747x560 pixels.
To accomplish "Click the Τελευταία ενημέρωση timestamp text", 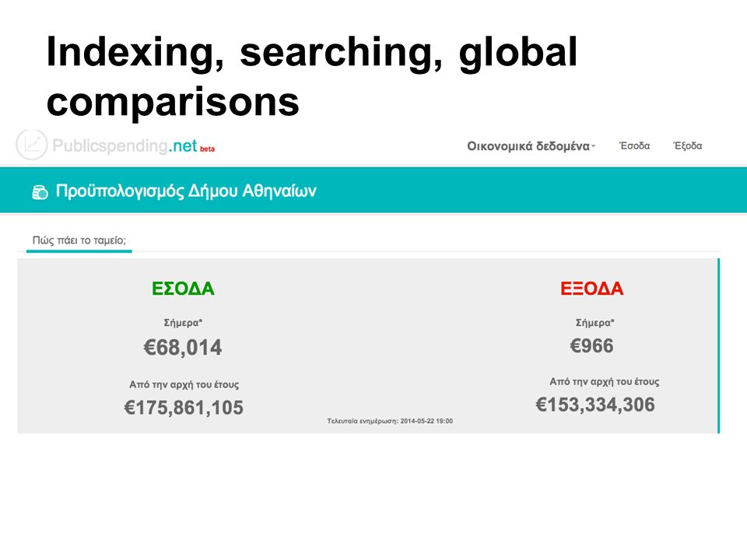I will pos(390,421).
